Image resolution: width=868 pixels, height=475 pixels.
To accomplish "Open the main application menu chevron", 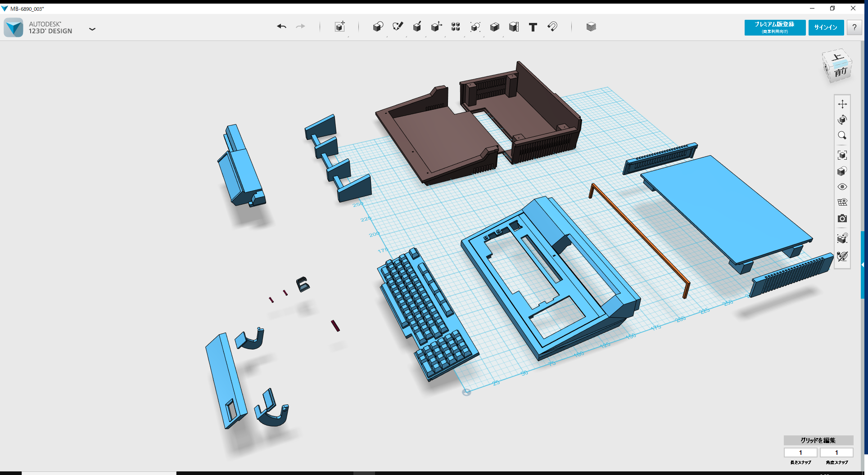I will click(92, 29).
